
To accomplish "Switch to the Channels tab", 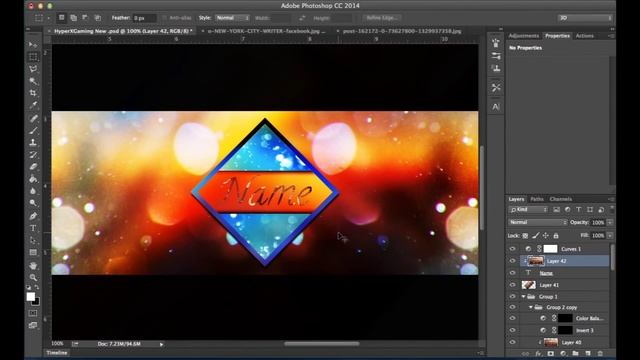I will click(560, 199).
